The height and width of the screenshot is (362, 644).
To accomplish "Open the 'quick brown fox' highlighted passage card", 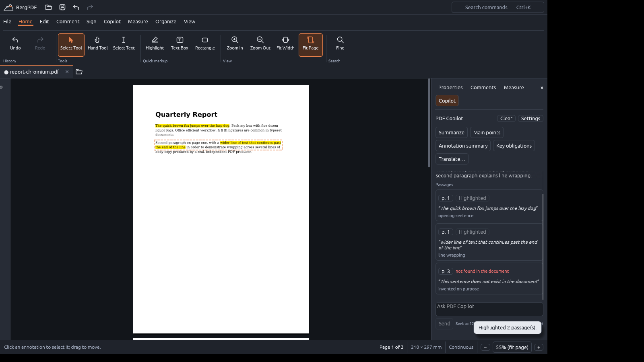I will point(489,206).
